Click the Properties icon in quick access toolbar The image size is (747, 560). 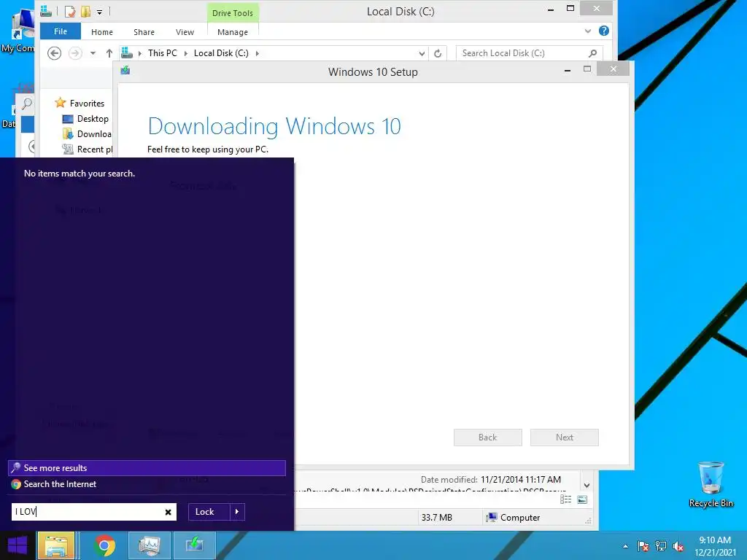pos(69,12)
